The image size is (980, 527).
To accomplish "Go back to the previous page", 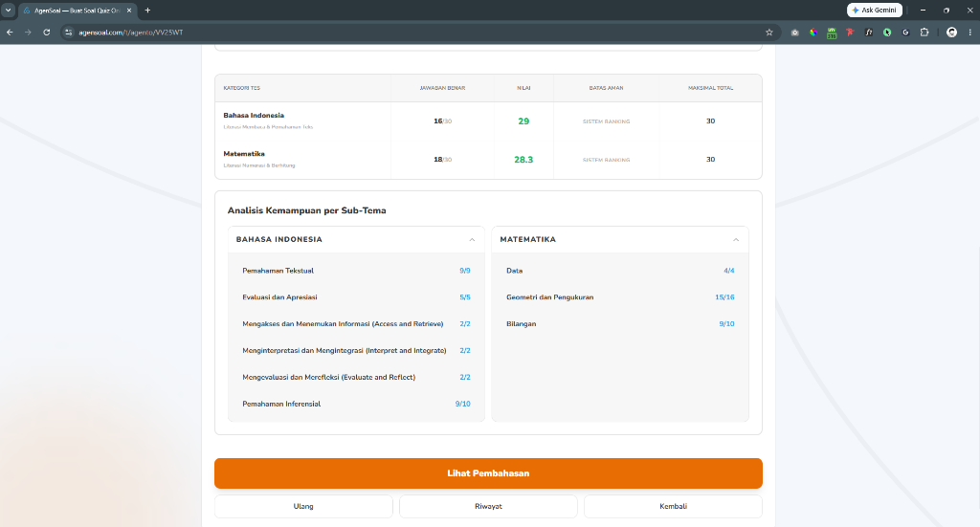I will tap(10, 33).
